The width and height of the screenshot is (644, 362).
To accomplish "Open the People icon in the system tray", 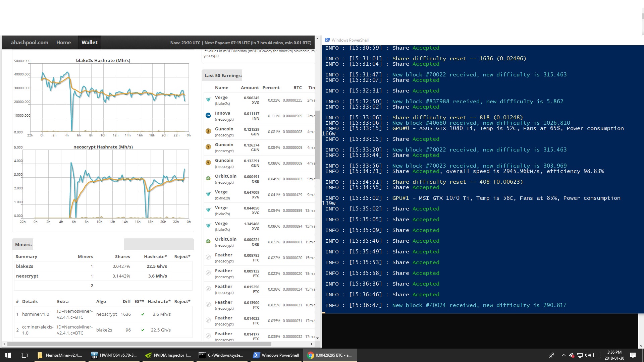I will coord(552,355).
